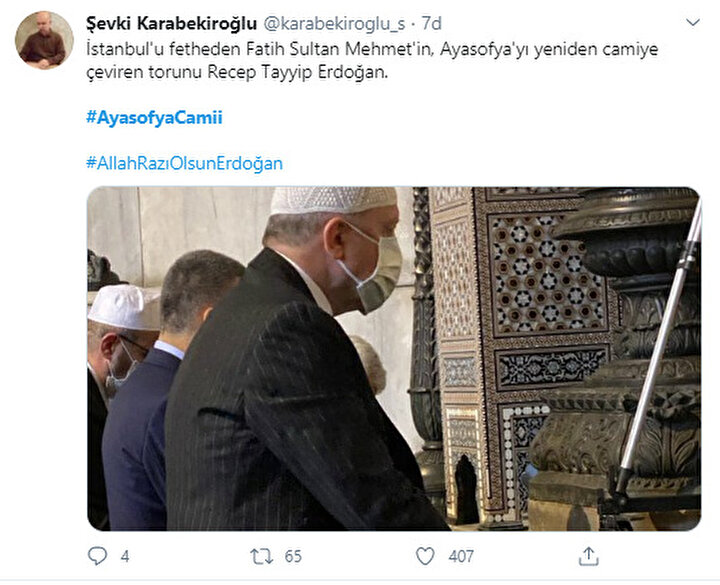Click the reply speech bubble icon
Image resolution: width=720 pixels, height=585 pixels.
coord(97,556)
